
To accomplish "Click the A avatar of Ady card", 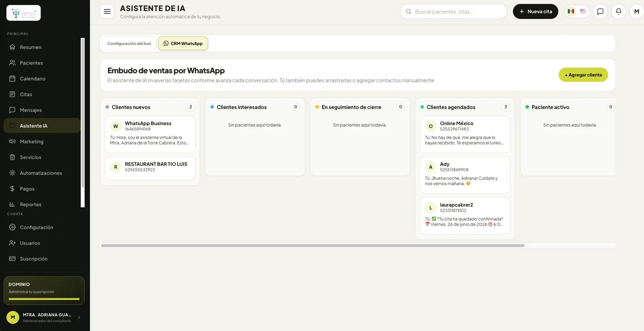I will [431, 167].
